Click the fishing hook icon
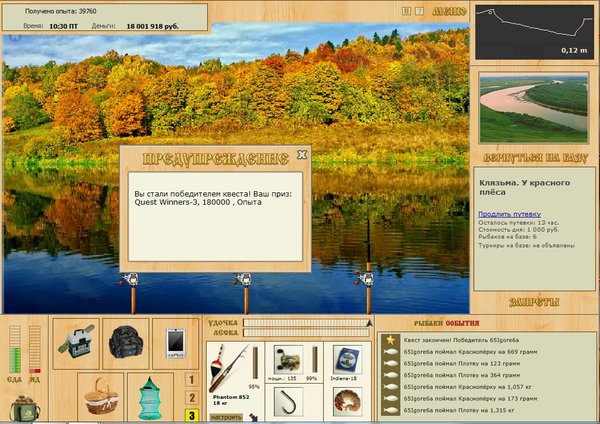Viewport: 600px width, 424px height. point(288,401)
